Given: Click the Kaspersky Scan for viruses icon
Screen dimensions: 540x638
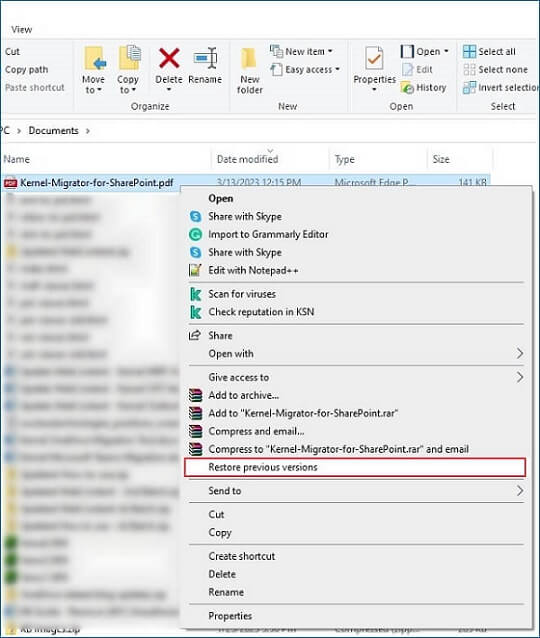Looking at the screenshot, I should (196, 294).
